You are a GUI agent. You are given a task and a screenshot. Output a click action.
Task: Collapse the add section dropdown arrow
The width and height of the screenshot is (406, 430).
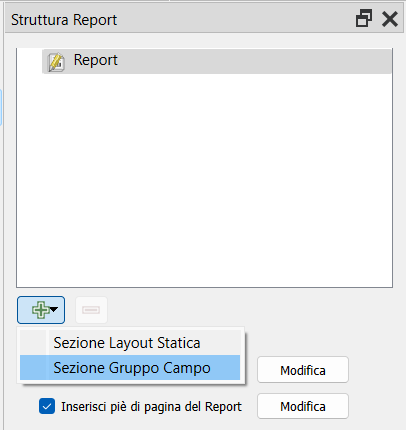pos(54,310)
